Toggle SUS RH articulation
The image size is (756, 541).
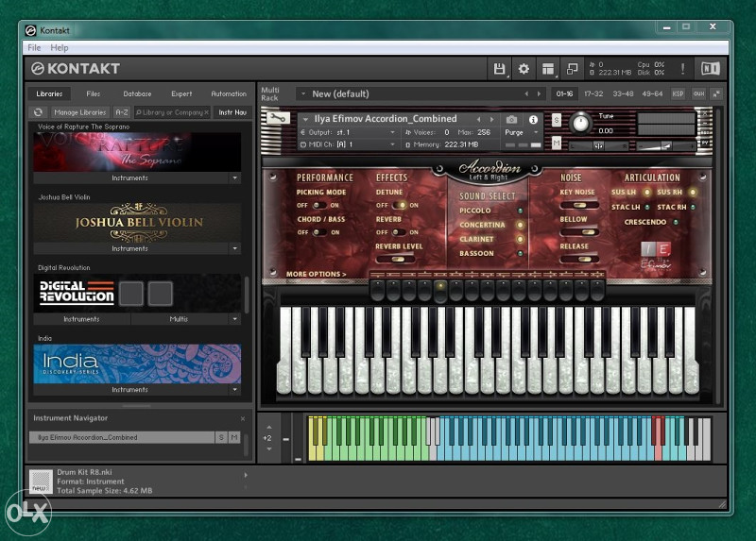point(693,193)
